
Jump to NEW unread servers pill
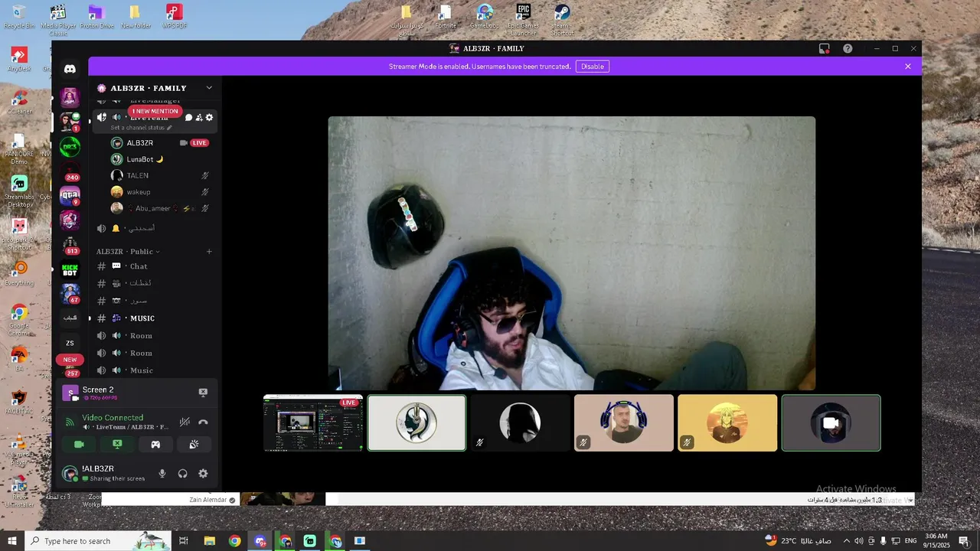tap(70, 360)
